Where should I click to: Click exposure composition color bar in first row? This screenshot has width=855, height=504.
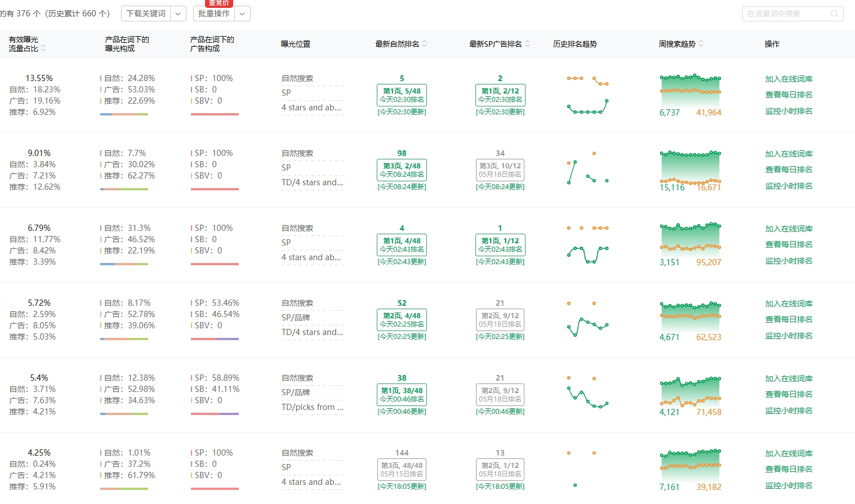tap(124, 114)
